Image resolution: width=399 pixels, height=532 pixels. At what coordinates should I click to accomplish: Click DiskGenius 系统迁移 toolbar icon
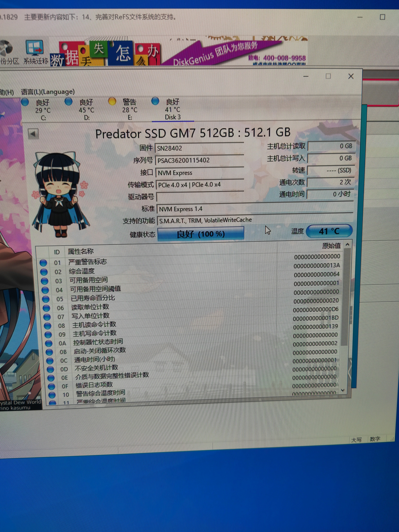point(36,52)
